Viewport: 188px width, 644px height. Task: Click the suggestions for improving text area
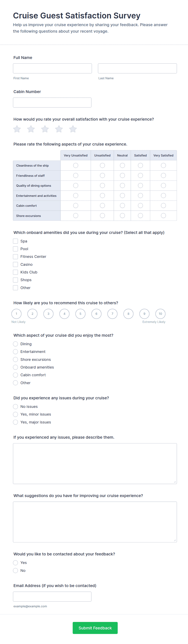(95, 522)
